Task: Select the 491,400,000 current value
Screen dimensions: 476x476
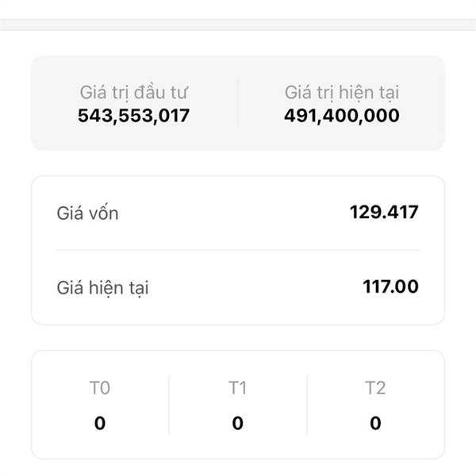Action: [x=342, y=116]
